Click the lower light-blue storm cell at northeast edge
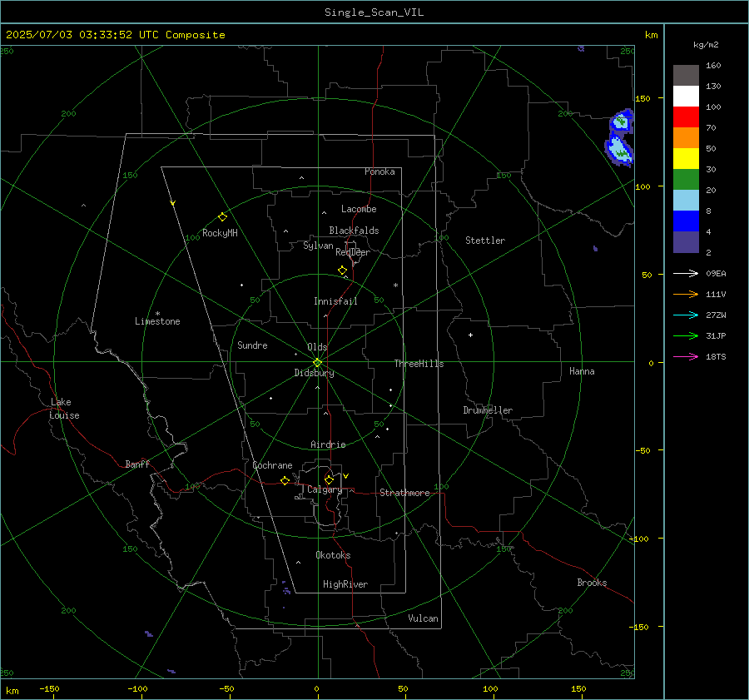 point(619,150)
